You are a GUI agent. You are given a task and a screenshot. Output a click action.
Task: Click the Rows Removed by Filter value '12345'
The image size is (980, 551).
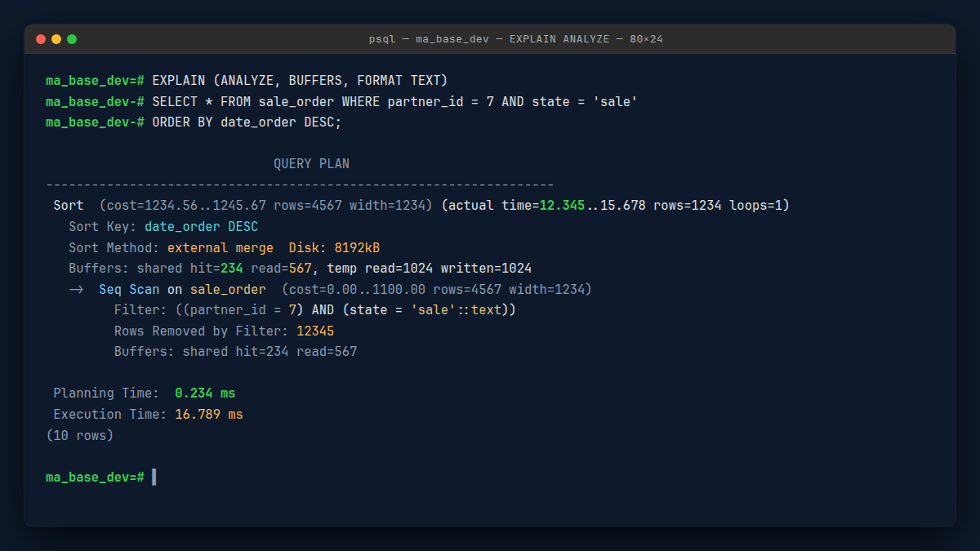[x=315, y=331]
